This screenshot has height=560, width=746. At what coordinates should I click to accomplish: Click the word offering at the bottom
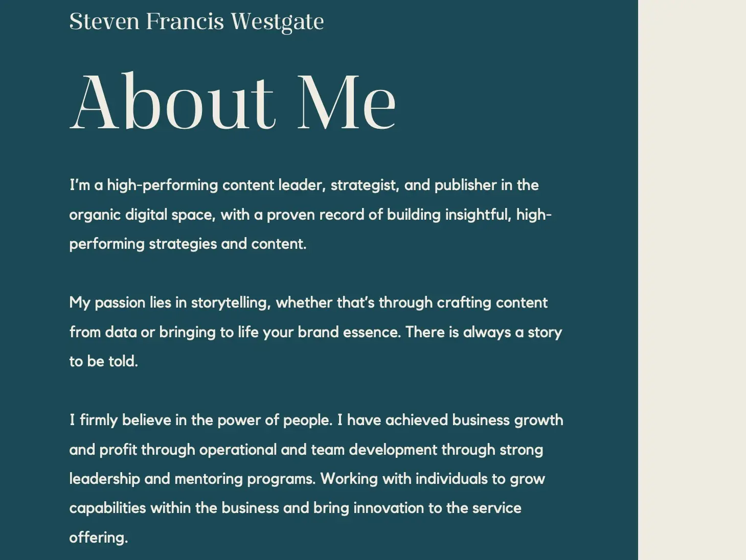(x=98, y=538)
